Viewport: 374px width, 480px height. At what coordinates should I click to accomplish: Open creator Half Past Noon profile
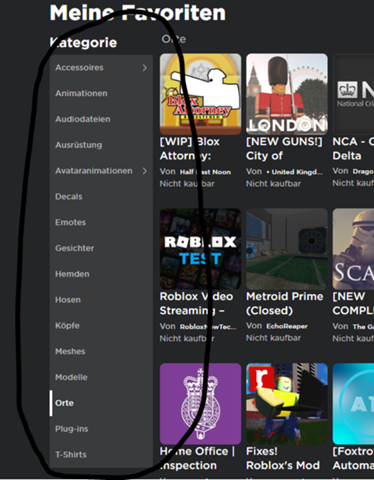tap(205, 172)
